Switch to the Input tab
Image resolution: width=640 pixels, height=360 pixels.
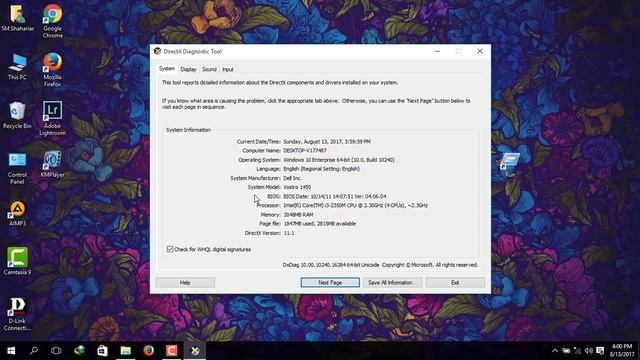point(228,69)
